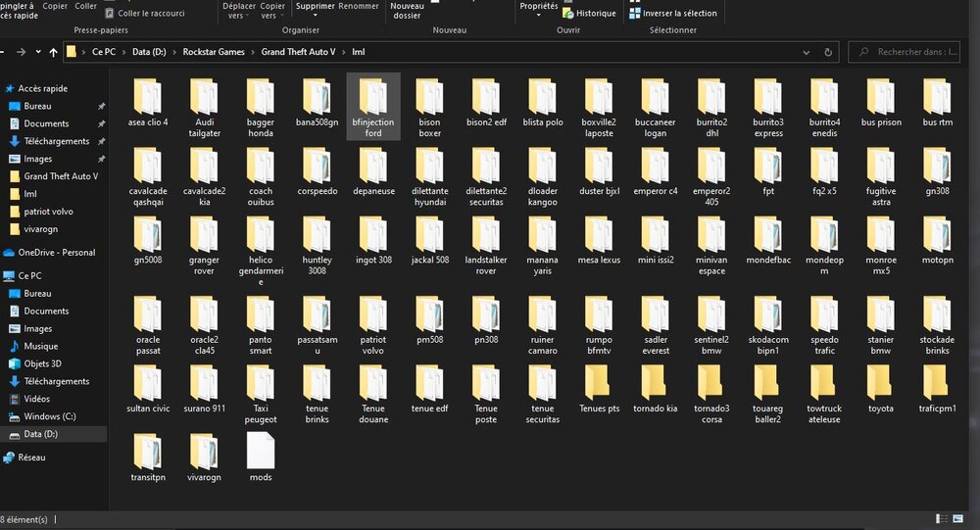The image size is (980, 530).
Task: Click Data (D:) in breadcrumb path
Action: coord(149,52)
